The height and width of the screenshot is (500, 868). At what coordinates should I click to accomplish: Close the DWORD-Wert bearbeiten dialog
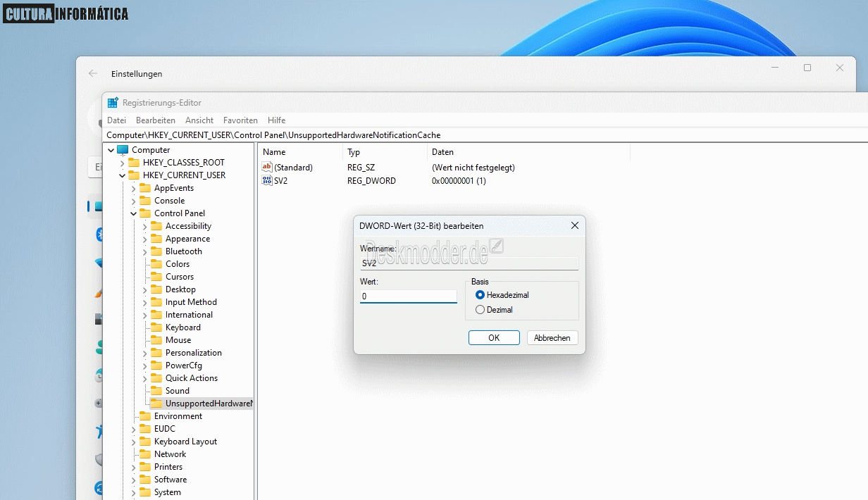[x=574, y=225]
